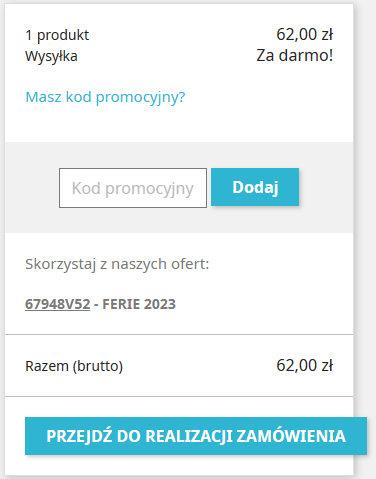The height and width of the screenshot is (479, 376).
Task: Click the 'Skorzystaj z naszych ofert:' heading
Action: pyautogui.click(x=117, y=264)
